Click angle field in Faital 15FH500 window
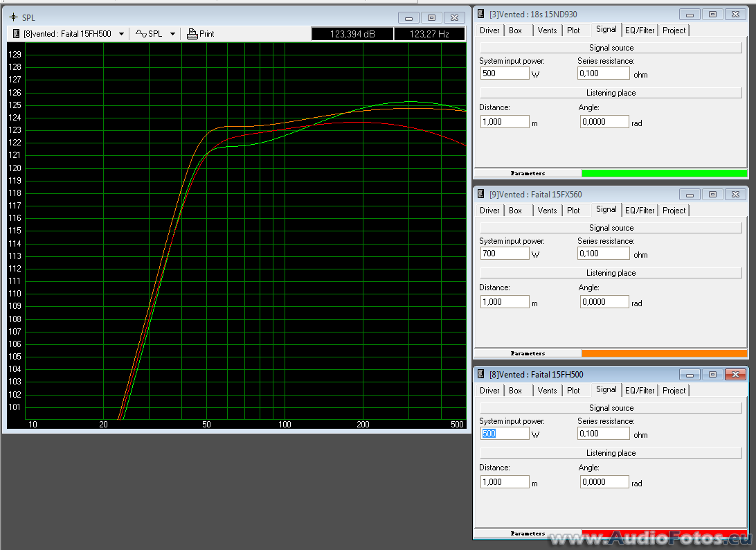Screen dimensions: 756x550 (604, 481)
